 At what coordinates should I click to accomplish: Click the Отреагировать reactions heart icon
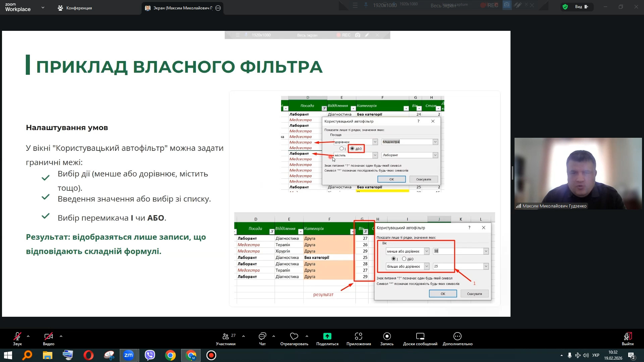coord(294,336)
